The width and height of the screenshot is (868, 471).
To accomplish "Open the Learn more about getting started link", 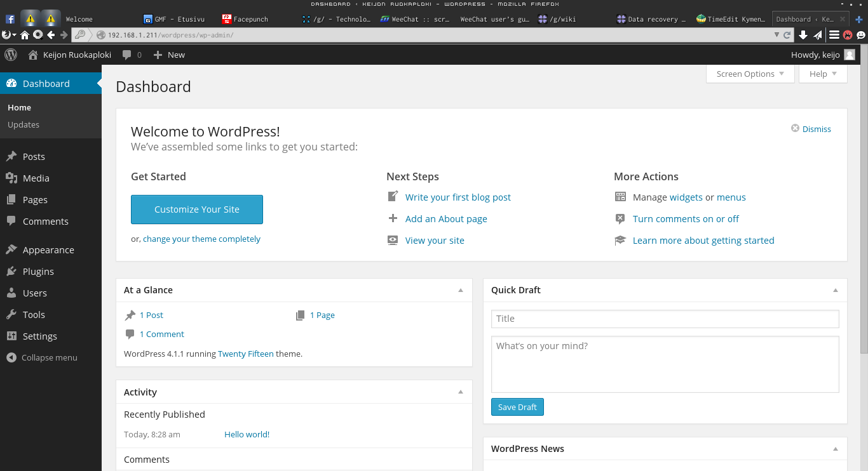I will click(x=703, y=241).
